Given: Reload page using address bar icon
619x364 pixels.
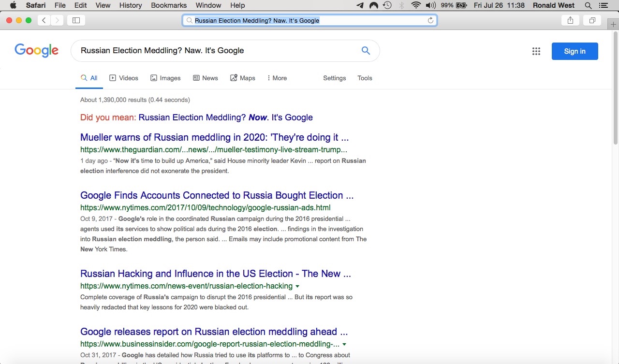Looking at the screenshot, I should pyautogui.click(x=430, y=20).
